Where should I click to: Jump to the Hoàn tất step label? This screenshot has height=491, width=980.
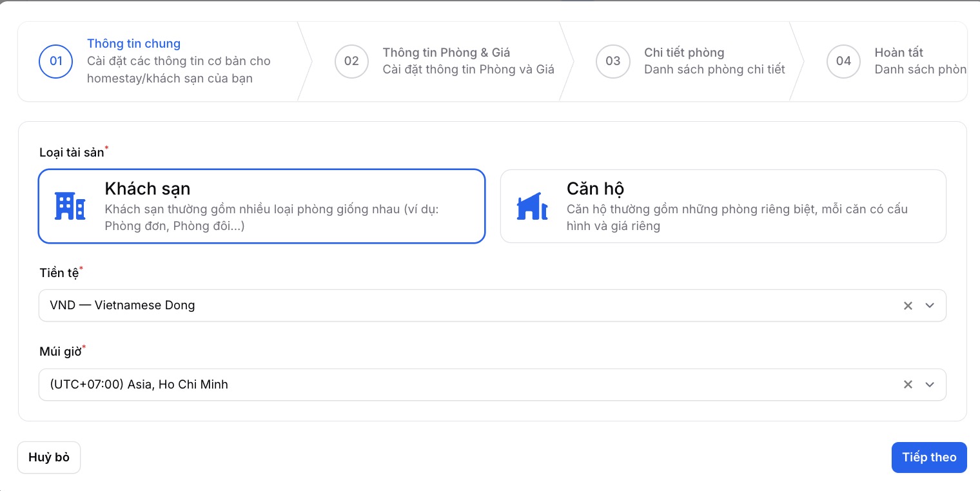pos(899,53)
